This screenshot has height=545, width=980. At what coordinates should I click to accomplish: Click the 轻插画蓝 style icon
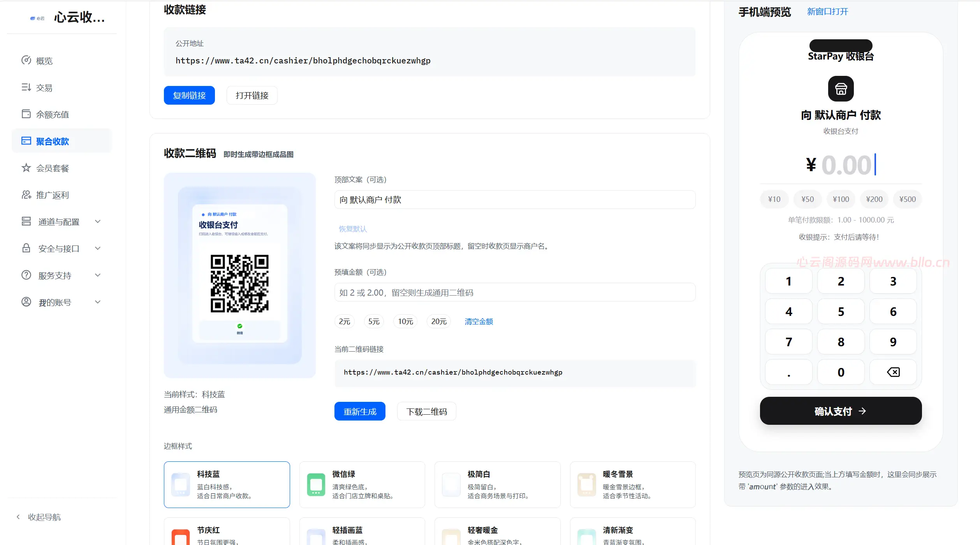click(316, 538)
